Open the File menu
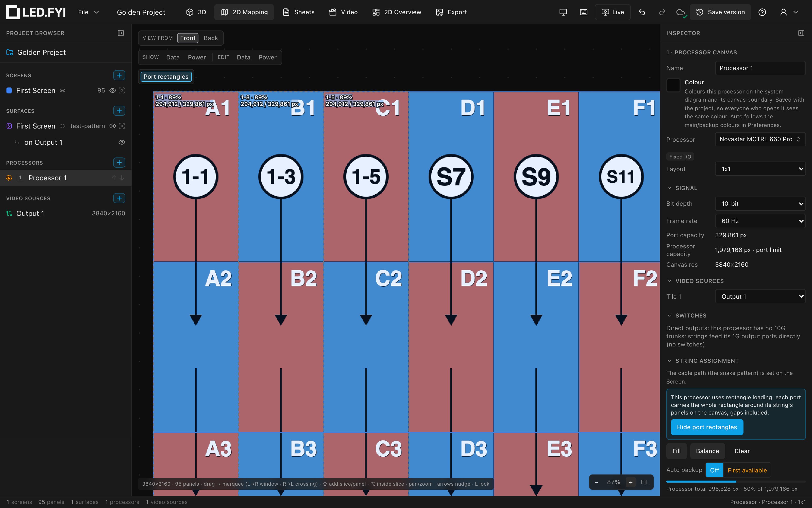The image size is (812, 508). (x=88, y=12)
